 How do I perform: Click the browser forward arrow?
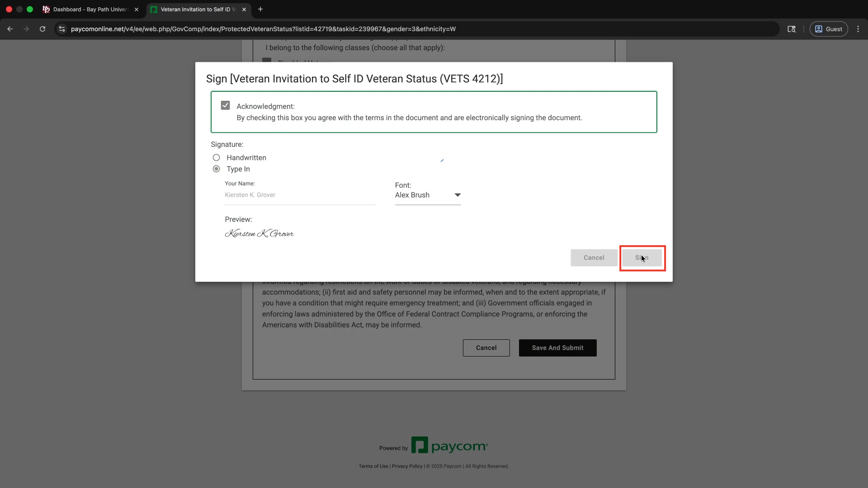click(26, 29)
